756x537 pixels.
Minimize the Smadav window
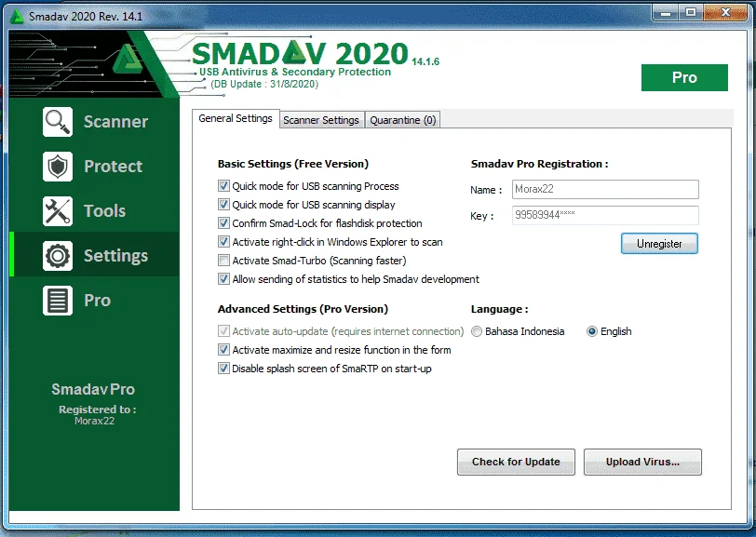tap(666, 13)
